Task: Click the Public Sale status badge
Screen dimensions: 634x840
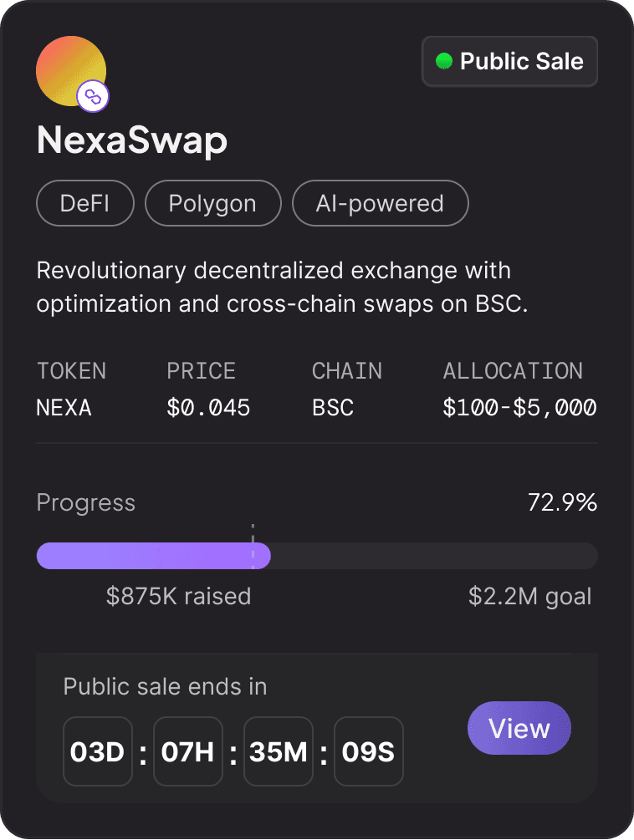Action: pyautogui.click(x=509, y=61)
